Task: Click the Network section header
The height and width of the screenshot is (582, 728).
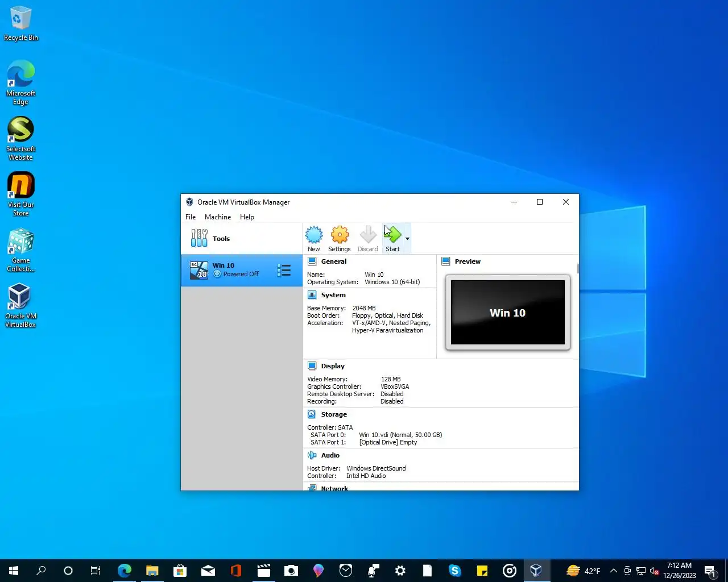Action: 334,488
